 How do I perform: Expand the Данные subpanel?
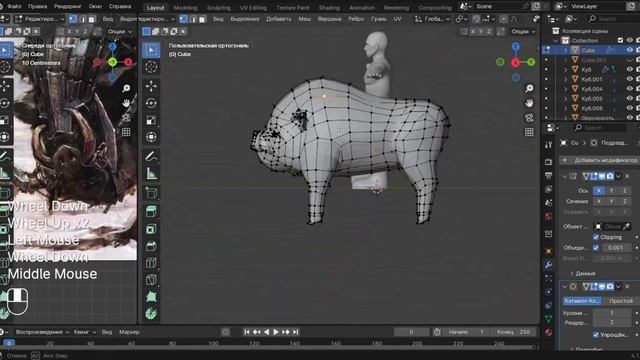(583, 273)
